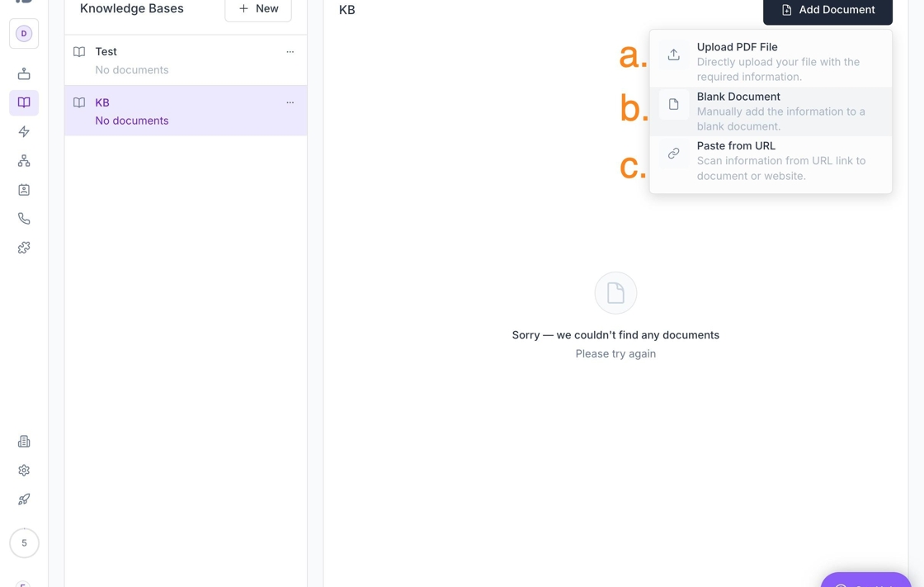Open the phone numbers sidebar icon
Image resolution: width=924 pixels, height=587 pixels.
tap(24, 218)
